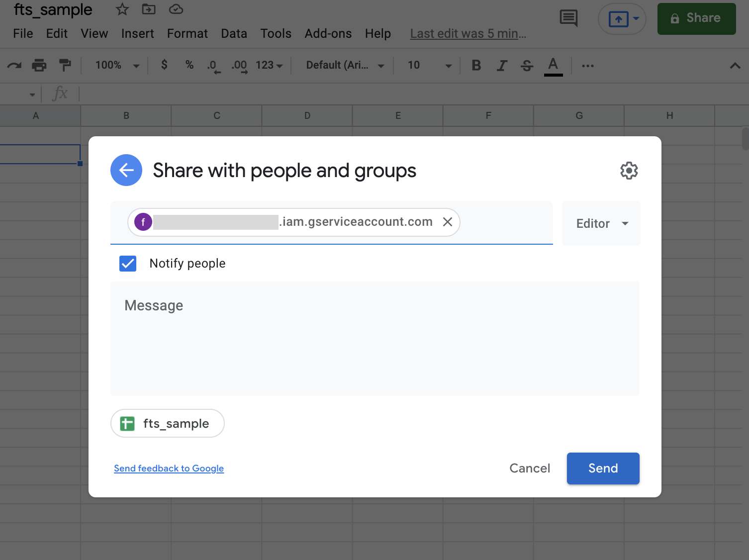Open the Default (Arial) font dropdown
This screenshot has height=560, width=749.
pos(345,65)
